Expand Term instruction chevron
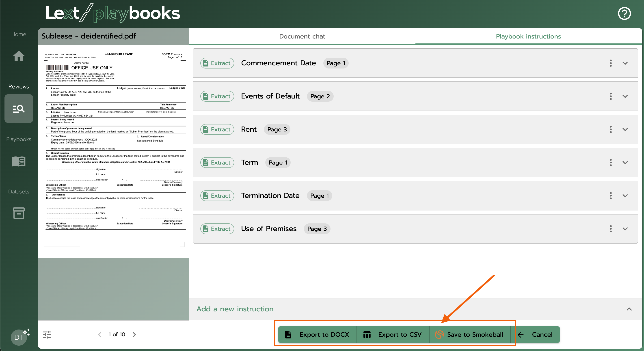The image size is (644, 351). pos(625,162)
